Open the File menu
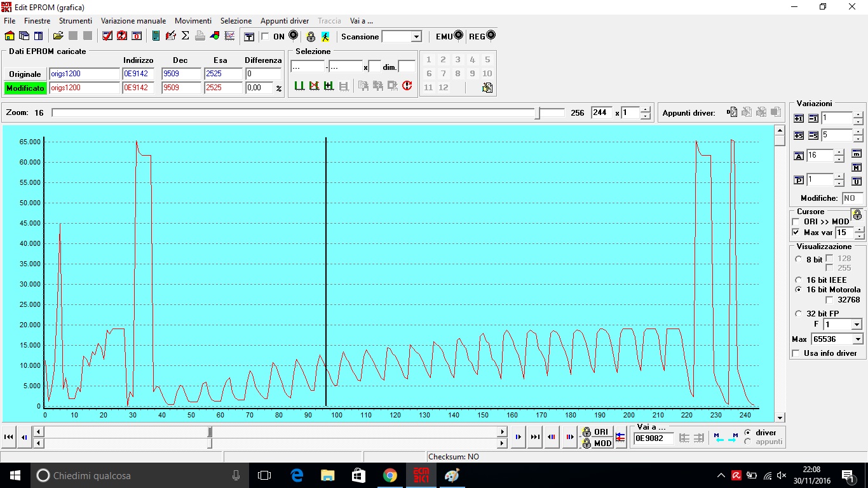The height and width of the screenshot is (488, 868). click(10, 21)
